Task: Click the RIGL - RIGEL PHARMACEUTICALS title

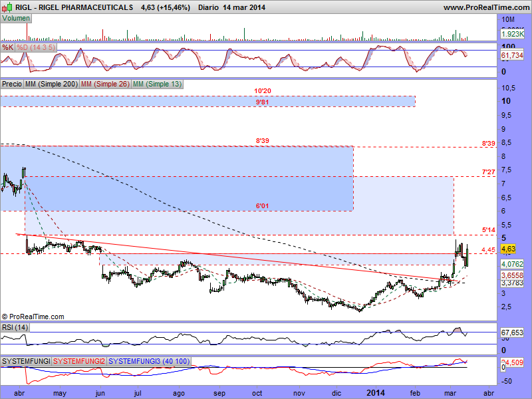Action: [x=74, y=7]
